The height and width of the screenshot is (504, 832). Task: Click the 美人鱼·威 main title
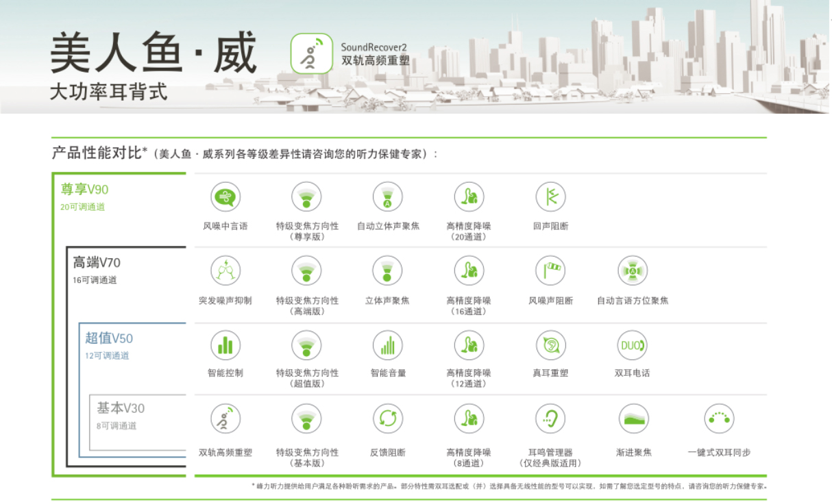[x=153, y=53]
